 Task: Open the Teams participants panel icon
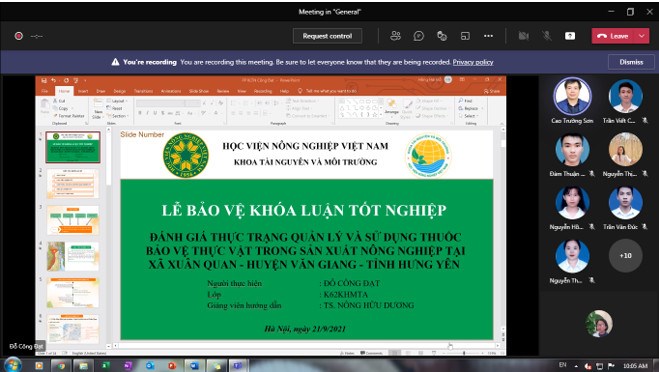pyautogui.click(x=395, y=36)
